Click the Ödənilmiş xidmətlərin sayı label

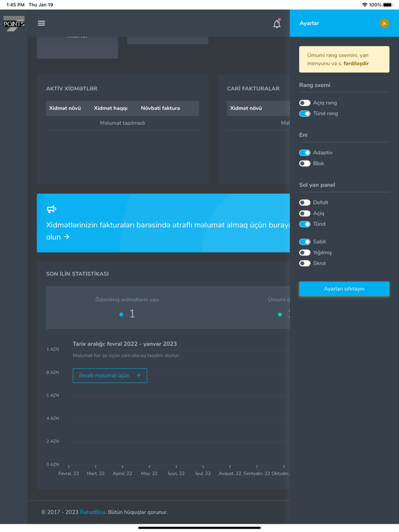point(127,300)
